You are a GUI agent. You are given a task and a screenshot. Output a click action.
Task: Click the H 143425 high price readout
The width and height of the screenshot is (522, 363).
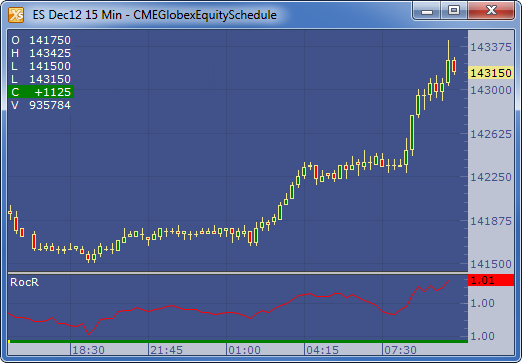point(41,53)
